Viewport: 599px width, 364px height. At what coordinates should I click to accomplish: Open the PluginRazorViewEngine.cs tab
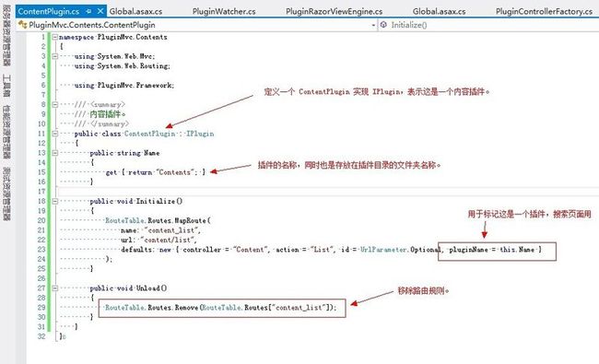[x=334, y=11]
